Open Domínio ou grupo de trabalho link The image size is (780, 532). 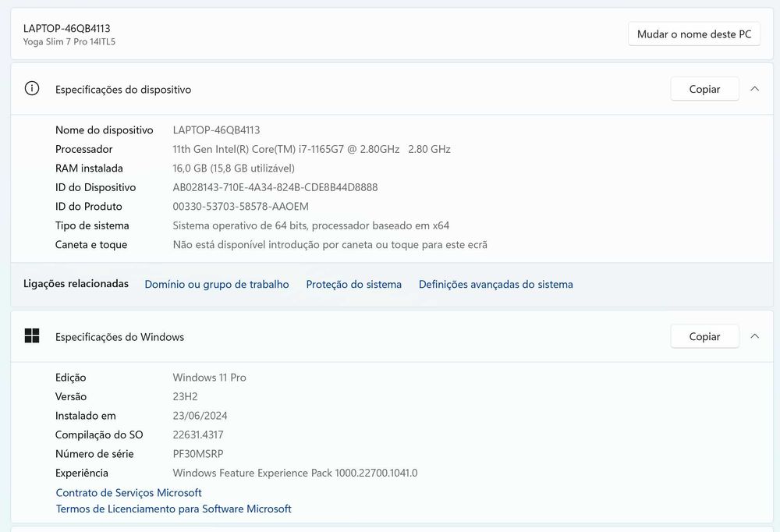tap(216, 284)
